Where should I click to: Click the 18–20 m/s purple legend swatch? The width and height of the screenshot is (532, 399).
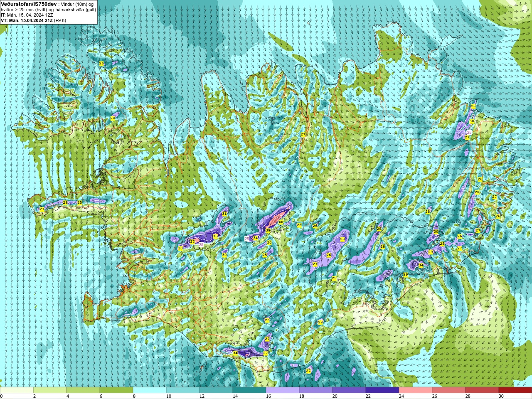pos(316,390)
